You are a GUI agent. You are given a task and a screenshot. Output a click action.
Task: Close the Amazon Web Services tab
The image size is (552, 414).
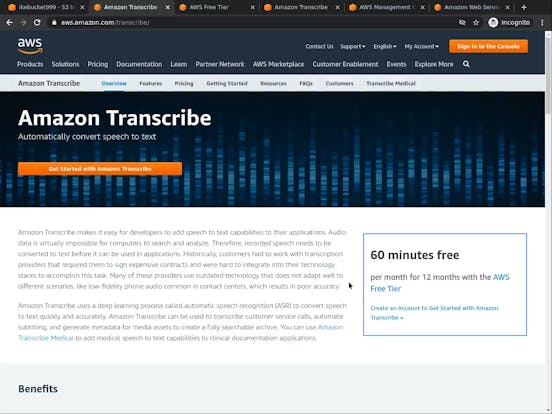click(x=507, y=7)
